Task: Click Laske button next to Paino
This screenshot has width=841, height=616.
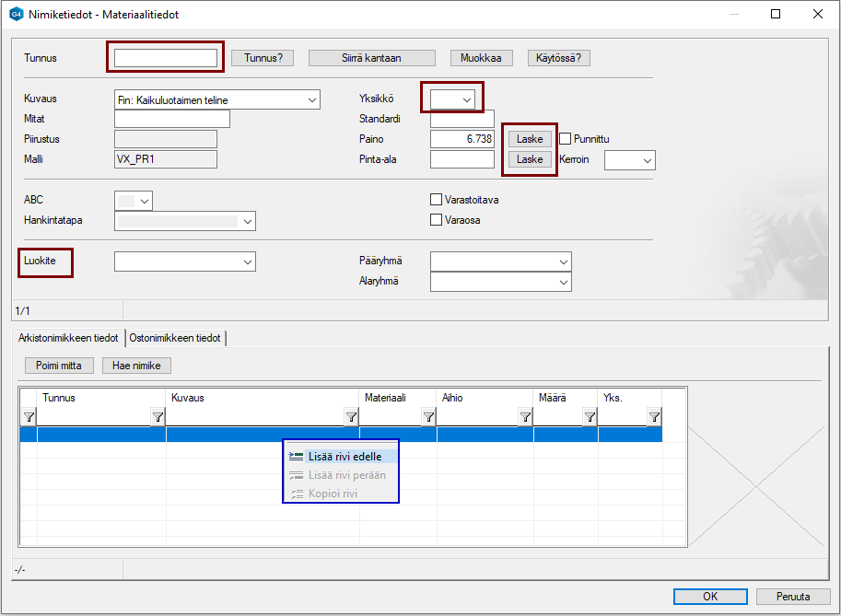Action: pyautogui.click(x=530, y=139)
